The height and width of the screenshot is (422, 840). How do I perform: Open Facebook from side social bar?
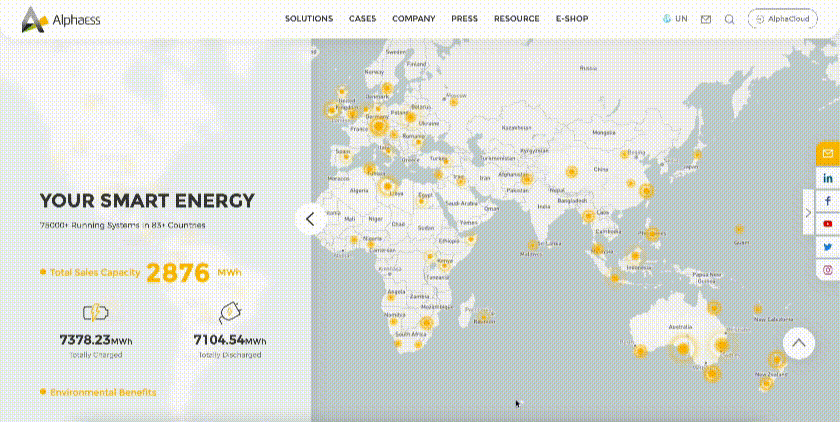coord(828,201)
